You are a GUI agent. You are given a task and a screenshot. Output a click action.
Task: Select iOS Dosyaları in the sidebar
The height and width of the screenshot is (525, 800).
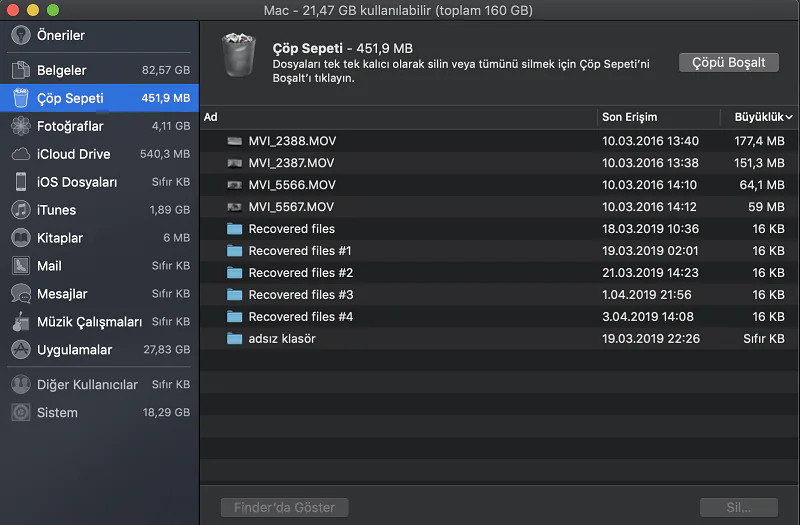[x=76, y=183]
